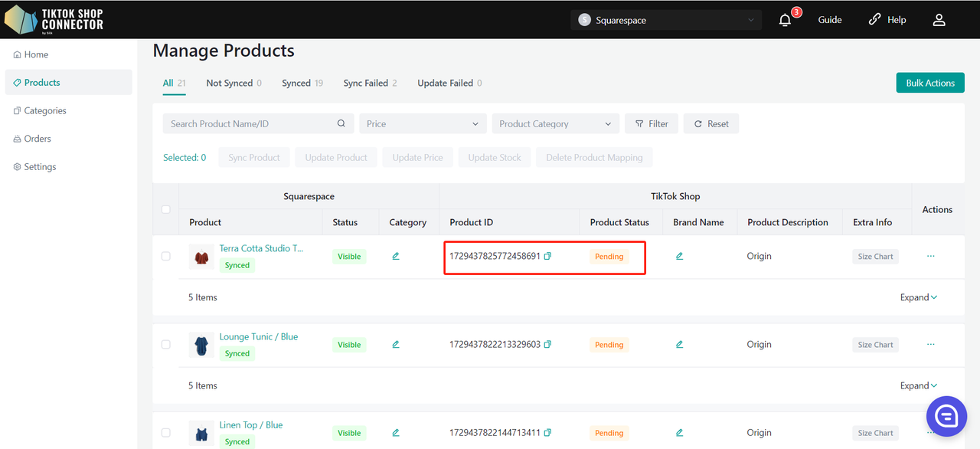
Task: Edit brand name for Terra Cotta Studio product
Action: [679, 257]
